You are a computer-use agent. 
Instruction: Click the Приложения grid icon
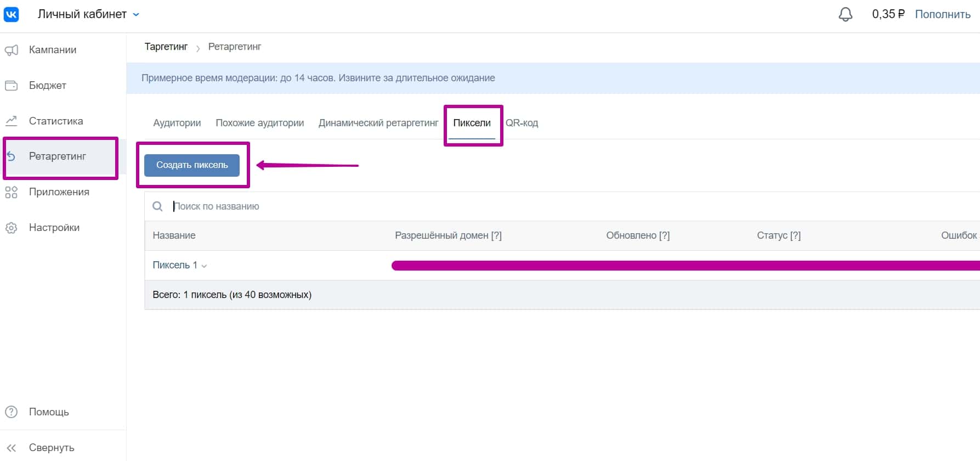click(12, 192)
